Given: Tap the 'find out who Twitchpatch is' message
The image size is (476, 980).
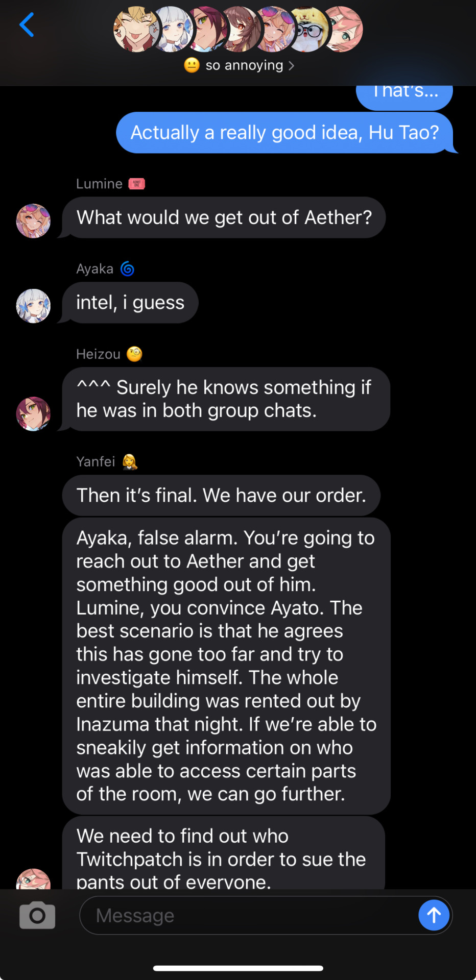Looking at the screenshot, I should point(223,853).
